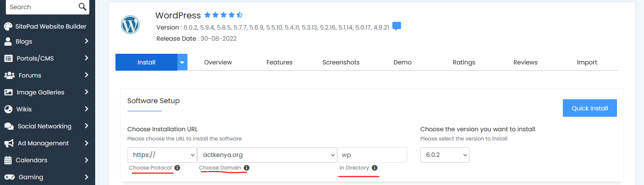Click the In Directory field containing wp
The width and height of the screenshot is (644, 185).
coord(372,155)
